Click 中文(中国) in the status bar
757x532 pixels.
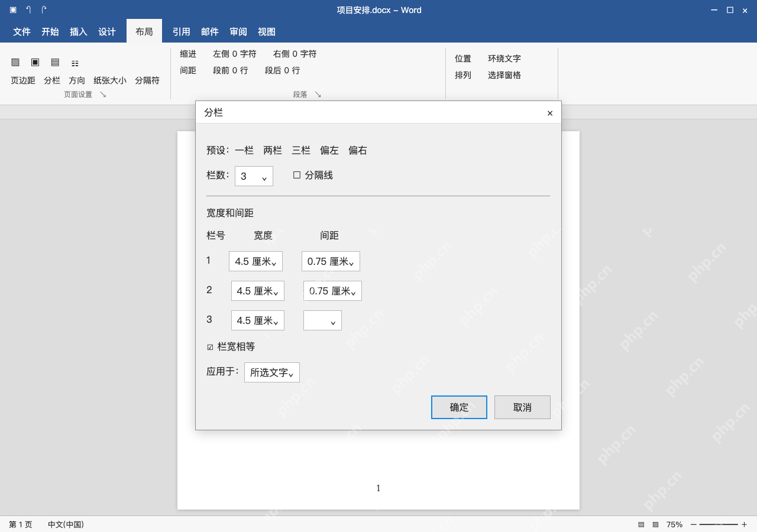coord(66,524)
